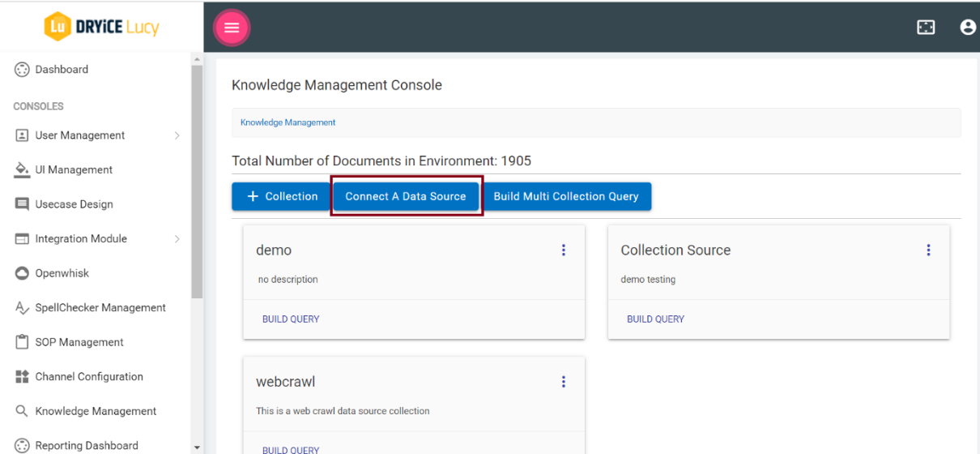Image resolution: width=980 pixels, height=454 pixels.
Task: Click the pink hamburger menu button
Action: click(232, 28)
